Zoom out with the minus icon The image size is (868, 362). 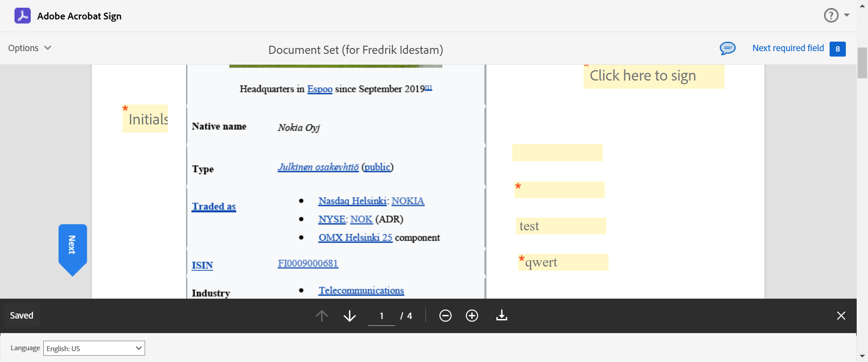[x=445, y=315]
